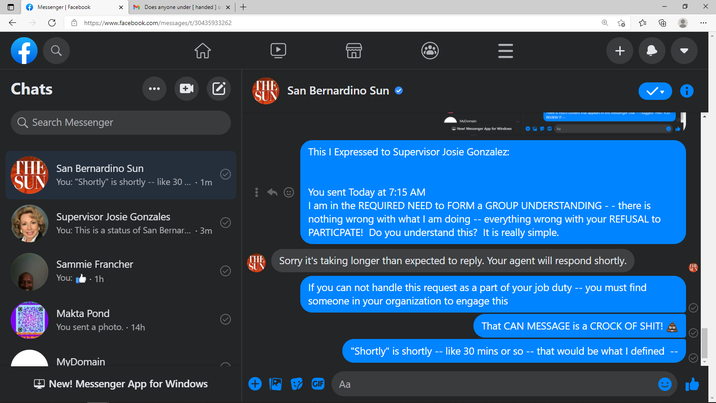Open the mark-done checkmark dropdown
This screenshot has height=403, width=716.
[x=655, y=91]
